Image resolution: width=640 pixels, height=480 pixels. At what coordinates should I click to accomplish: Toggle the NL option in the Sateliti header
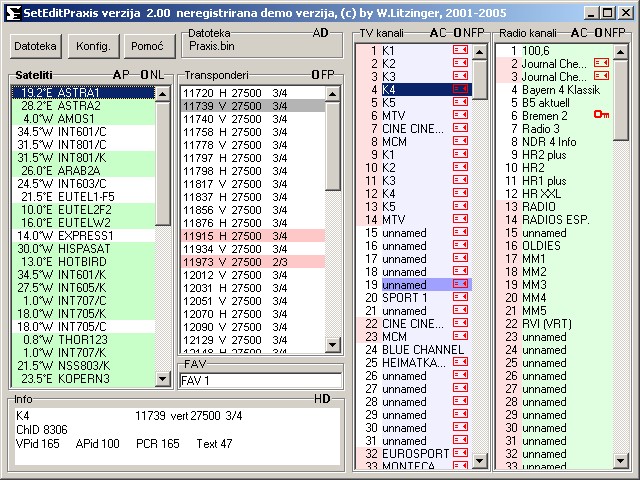[157, 75]
